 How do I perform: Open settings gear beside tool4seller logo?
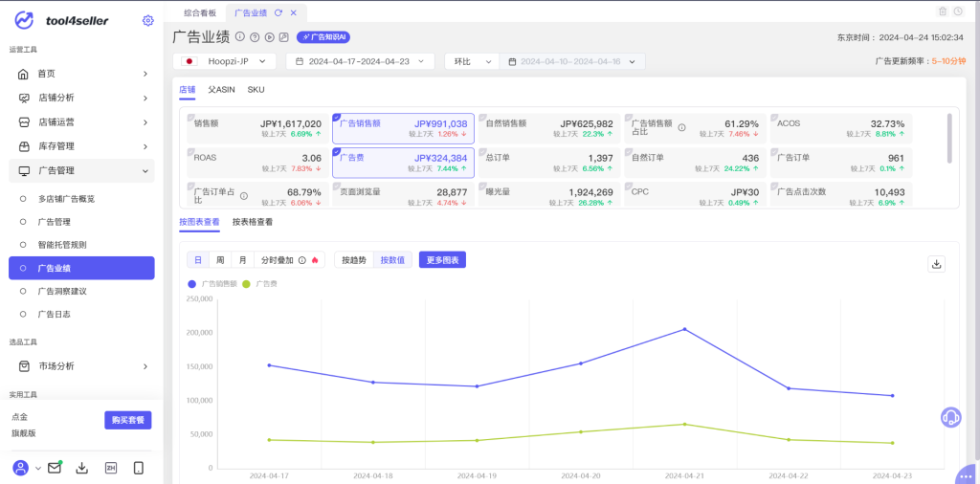click(x=148, y=21)
